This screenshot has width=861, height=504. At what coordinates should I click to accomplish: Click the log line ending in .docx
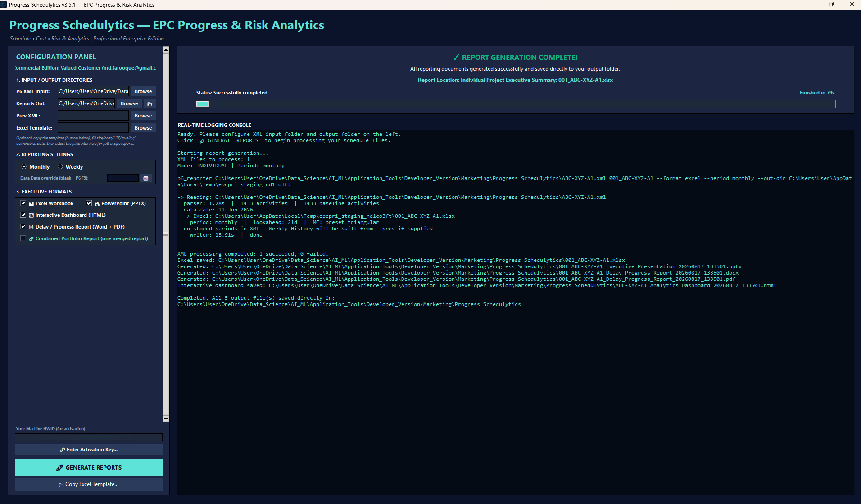[x=458, y=273]
